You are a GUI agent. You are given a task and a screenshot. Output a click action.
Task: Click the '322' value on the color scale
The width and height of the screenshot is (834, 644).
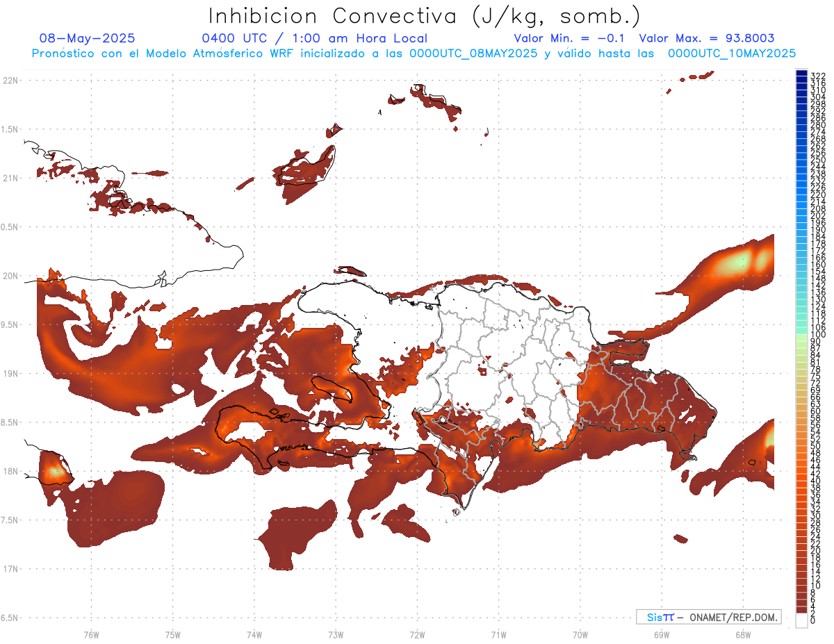(818, 76)
